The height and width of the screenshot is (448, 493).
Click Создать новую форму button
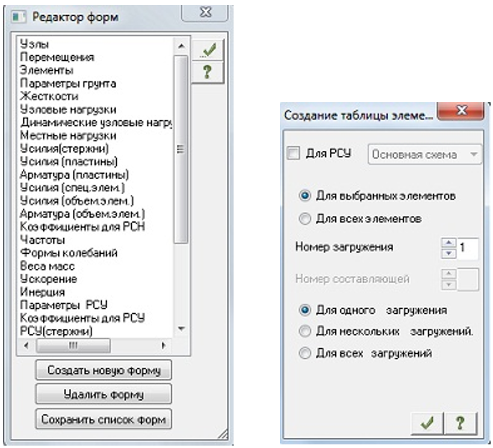pos(104,370)
